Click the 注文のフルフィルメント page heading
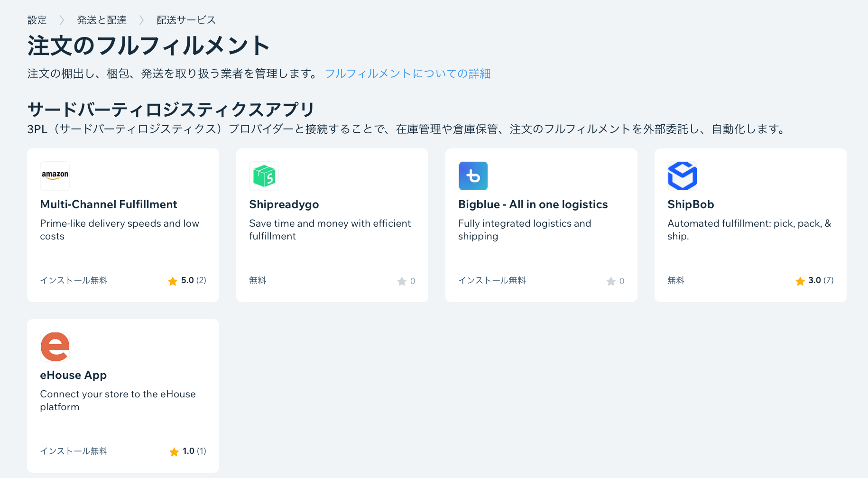This screenshot has width=868, height=478. click(x=148, y=46)
